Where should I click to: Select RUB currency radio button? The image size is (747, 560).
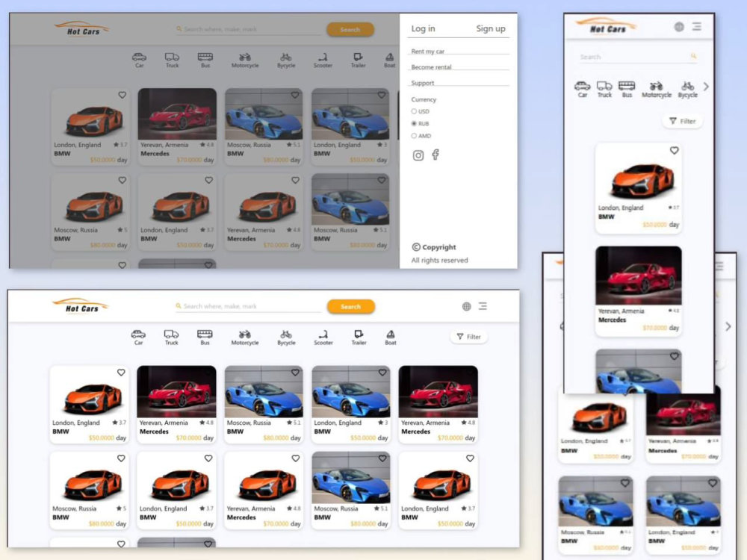tap(414, 123)
